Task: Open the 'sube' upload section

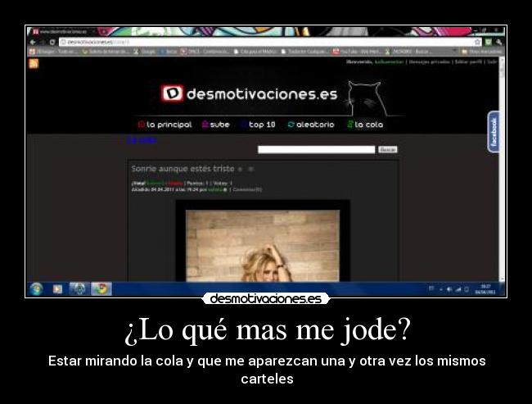Action: click(x=216, y=125)
